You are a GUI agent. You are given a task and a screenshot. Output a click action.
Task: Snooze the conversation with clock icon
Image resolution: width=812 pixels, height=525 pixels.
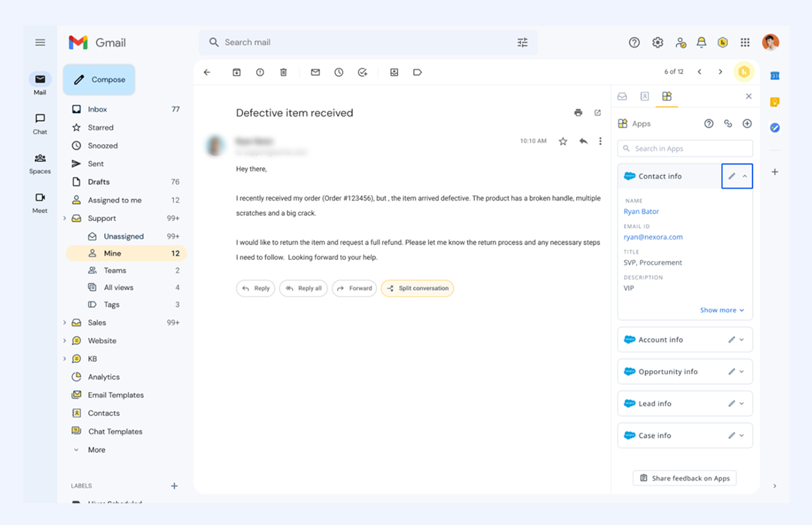pos(339,72)
